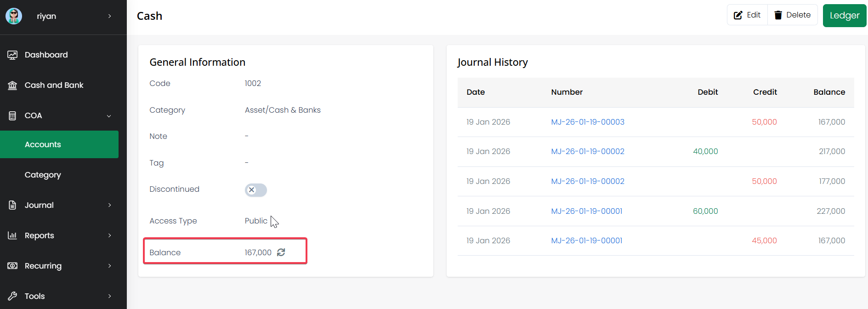This screenshot has height=309, width=868.
Task: Delete the Cash account
Action: click(x=793, y=15)
